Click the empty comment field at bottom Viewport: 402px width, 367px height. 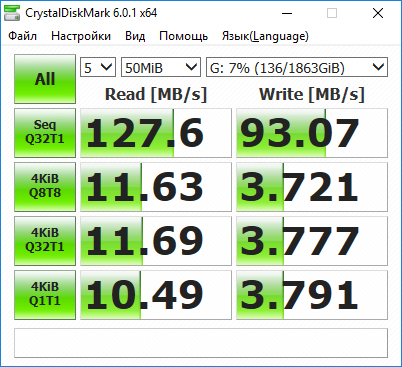pos(201,343)
